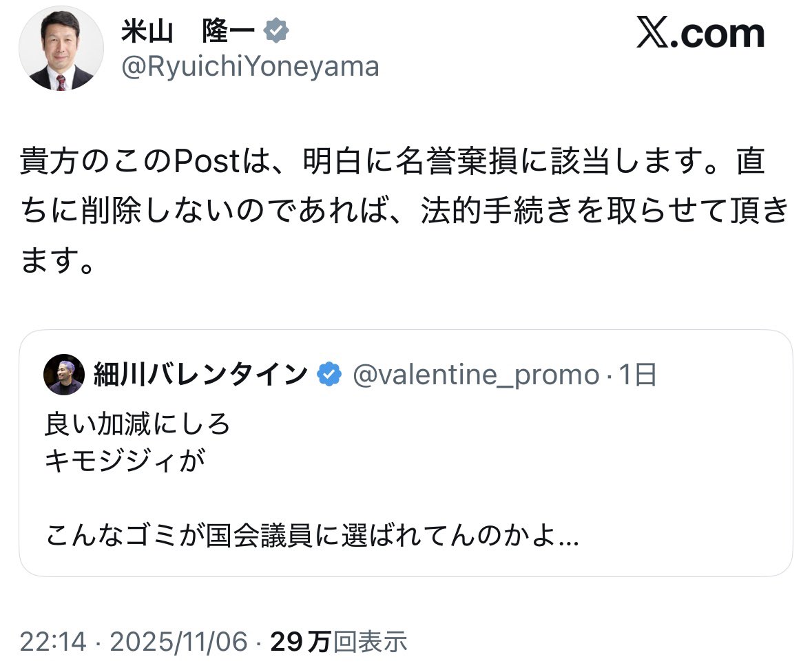Click the blue verified badge next to 細川バレンタイン
The width and height of the screenshot is (812, 668).
click(329, 375)
